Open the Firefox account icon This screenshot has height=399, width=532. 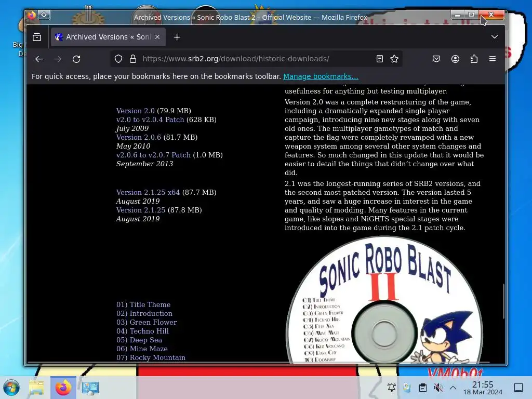[x=455, y=59]
